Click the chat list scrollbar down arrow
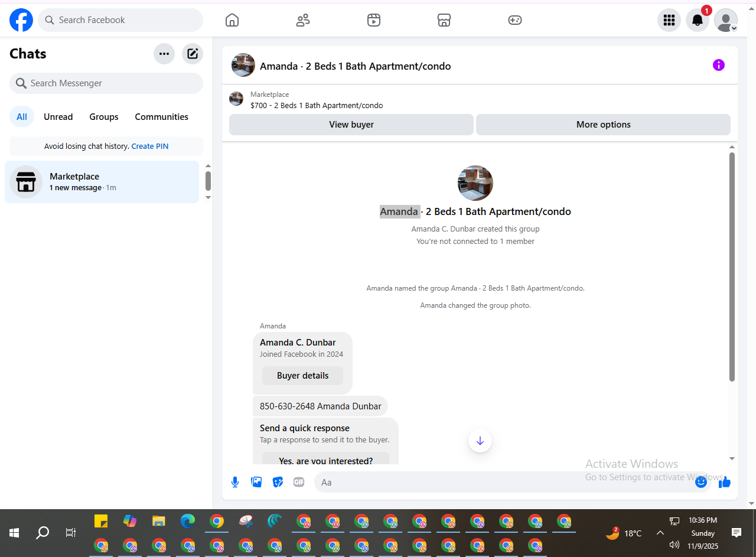Image resolution: width=756 pixels, height=557 pixels. pos(208,197)
